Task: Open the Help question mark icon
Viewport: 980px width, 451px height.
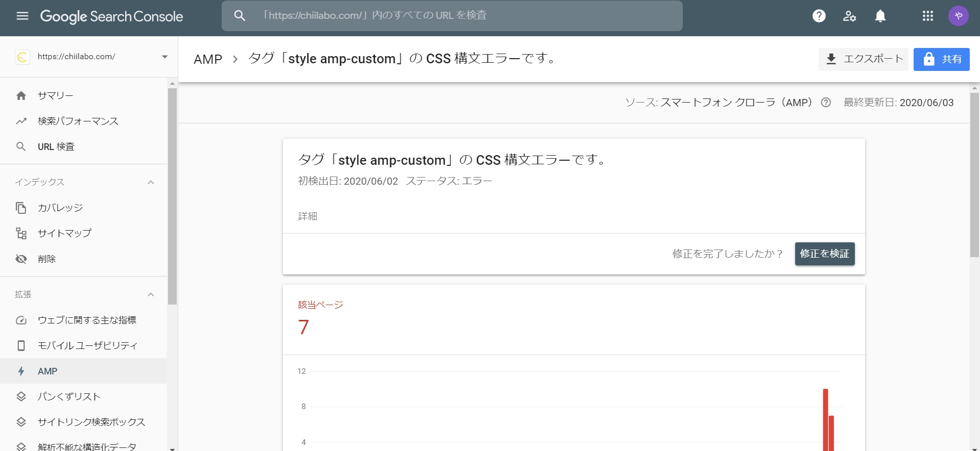Action: pyautogui.click(x=819, y=16)
